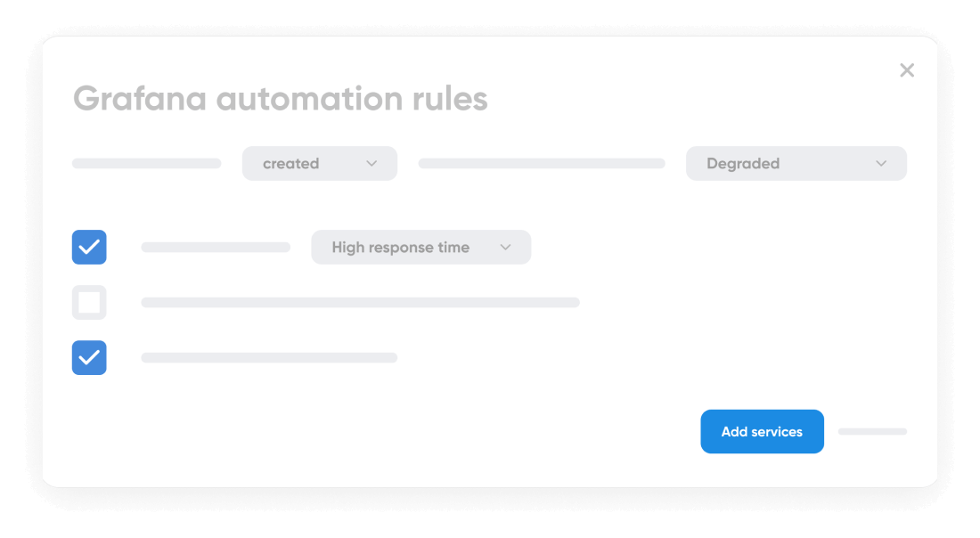
Task: Click the long placeholder bar beside Degraded
Action: click(x=541, y=163)
